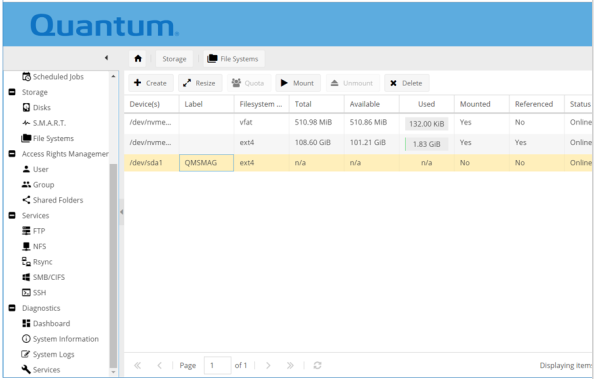
Task: Click the Rsync icon
Action: [26, 262]
